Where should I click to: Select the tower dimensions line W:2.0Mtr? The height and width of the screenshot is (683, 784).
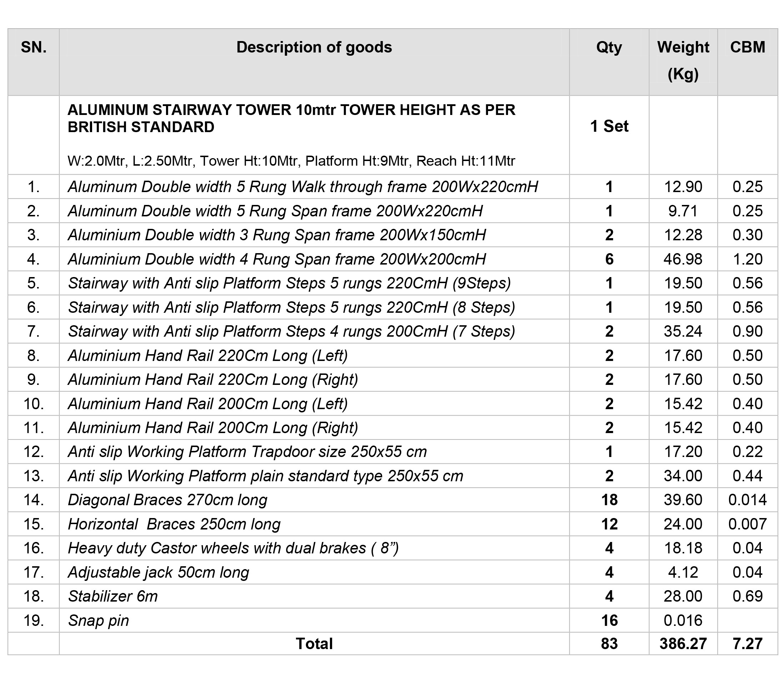click(291, 161)
